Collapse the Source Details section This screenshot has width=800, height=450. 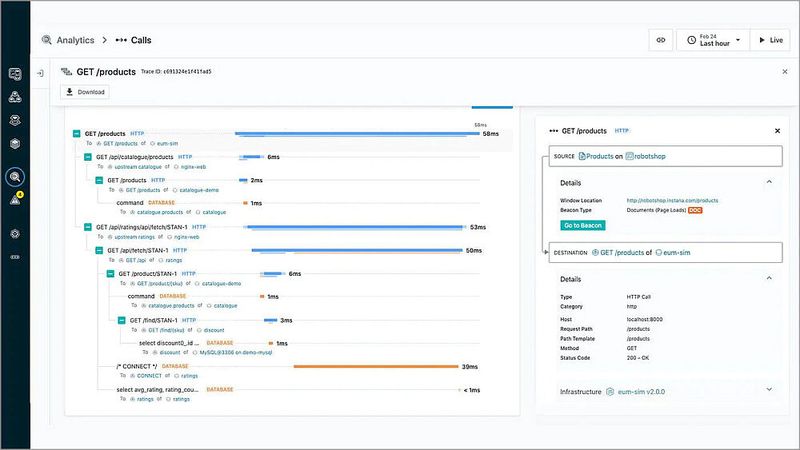click(769, 182)
